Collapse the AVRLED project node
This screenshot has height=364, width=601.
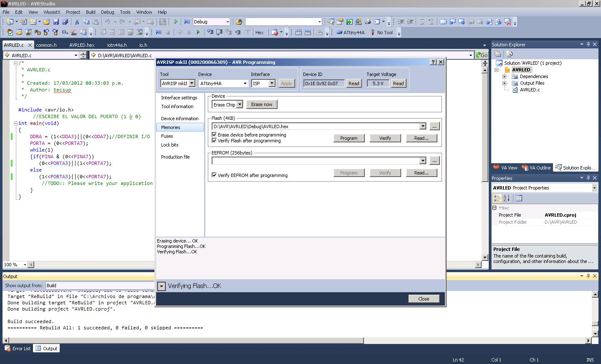(497, 70)
